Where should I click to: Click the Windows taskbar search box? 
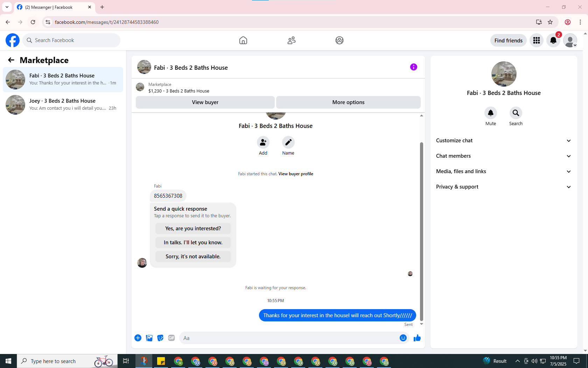(67, 361)
